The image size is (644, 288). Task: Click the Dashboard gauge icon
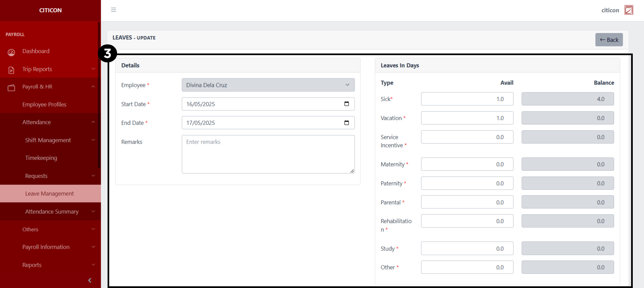coord(11,52)
